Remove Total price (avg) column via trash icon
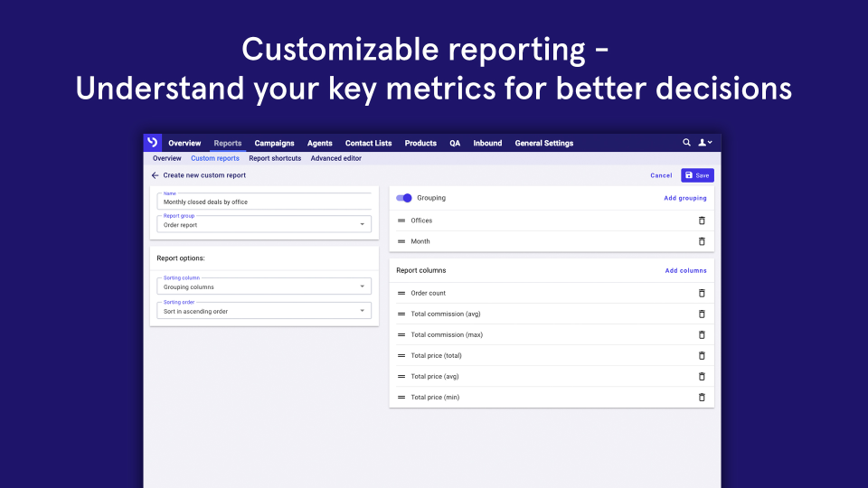Viewport: 868px width, 488px height. 702,376
